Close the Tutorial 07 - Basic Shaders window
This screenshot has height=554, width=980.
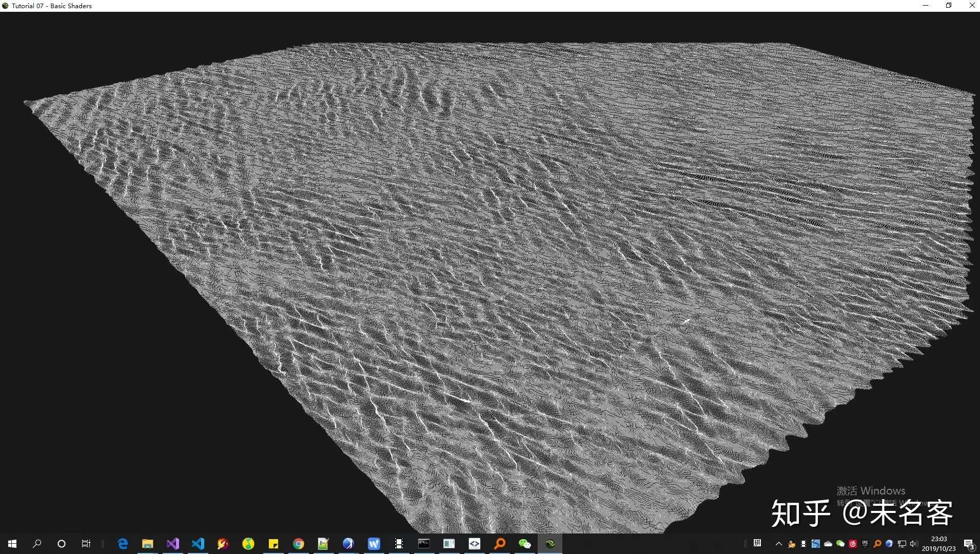[x=972, y=6]
